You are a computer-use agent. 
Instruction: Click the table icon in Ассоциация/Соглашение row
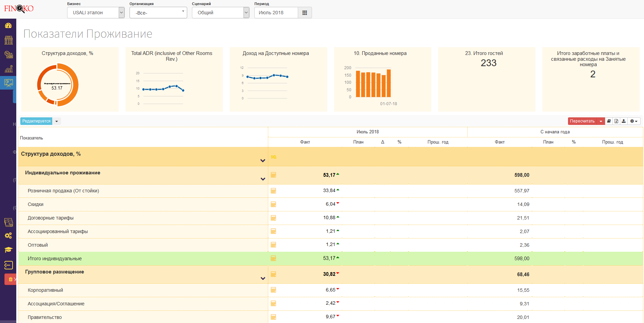[x=273, y=304]
